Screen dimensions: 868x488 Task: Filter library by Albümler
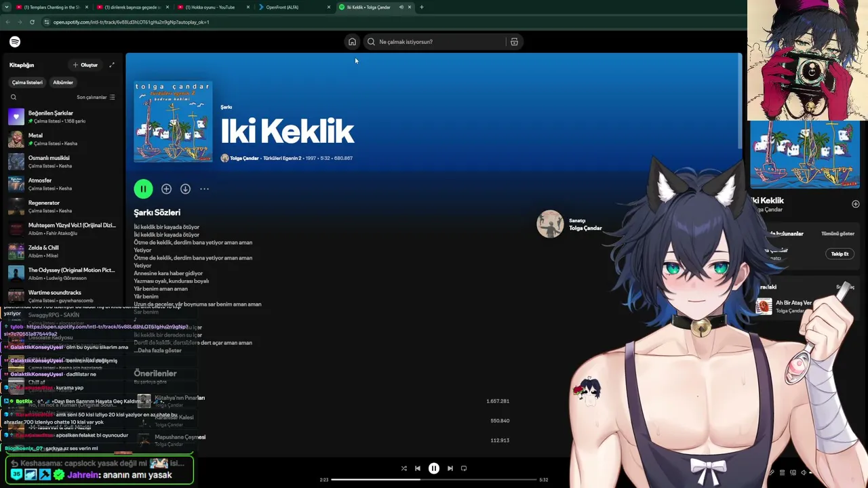[x=63, y=83]
